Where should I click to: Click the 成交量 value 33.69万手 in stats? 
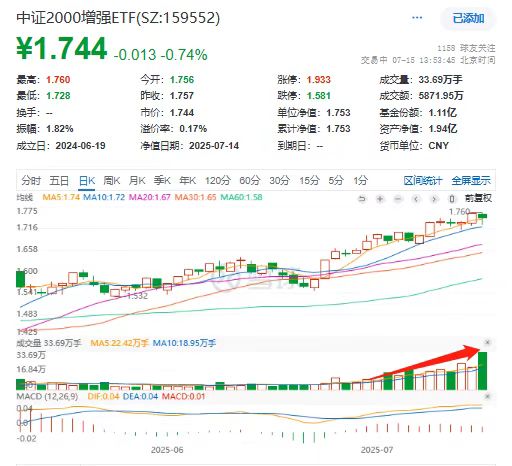pos(441,80)
